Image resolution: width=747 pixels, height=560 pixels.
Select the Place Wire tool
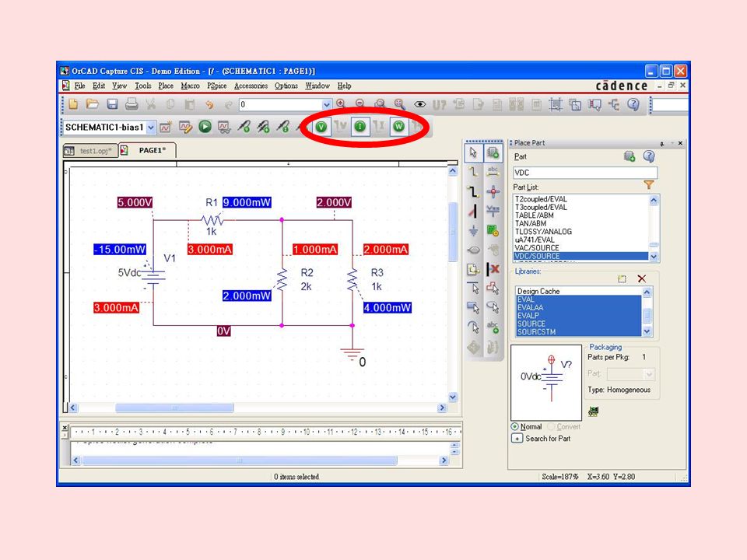473,172
